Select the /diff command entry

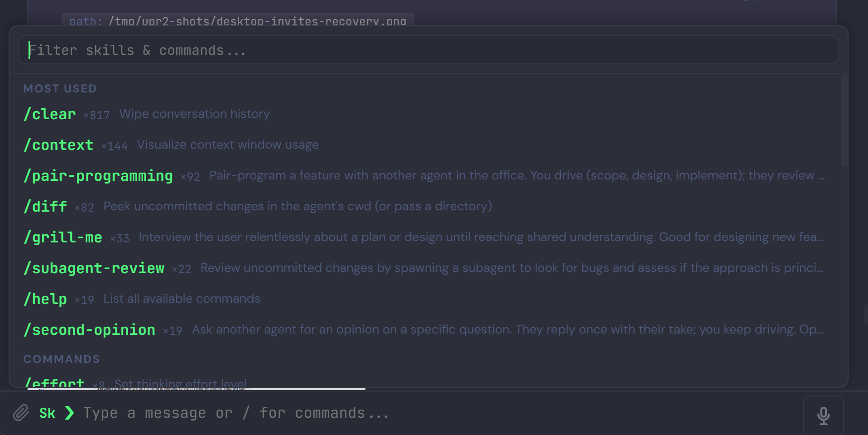coord(428,206)
